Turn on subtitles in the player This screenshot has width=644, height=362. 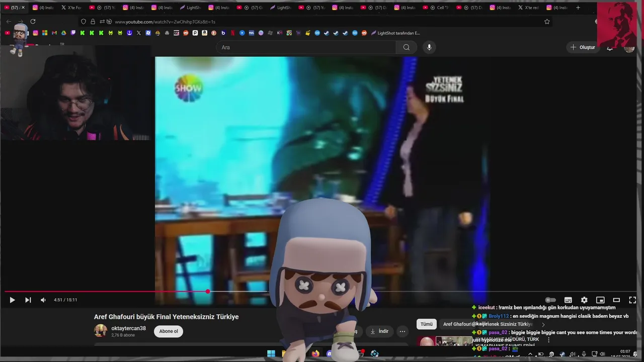coord(568,300)
